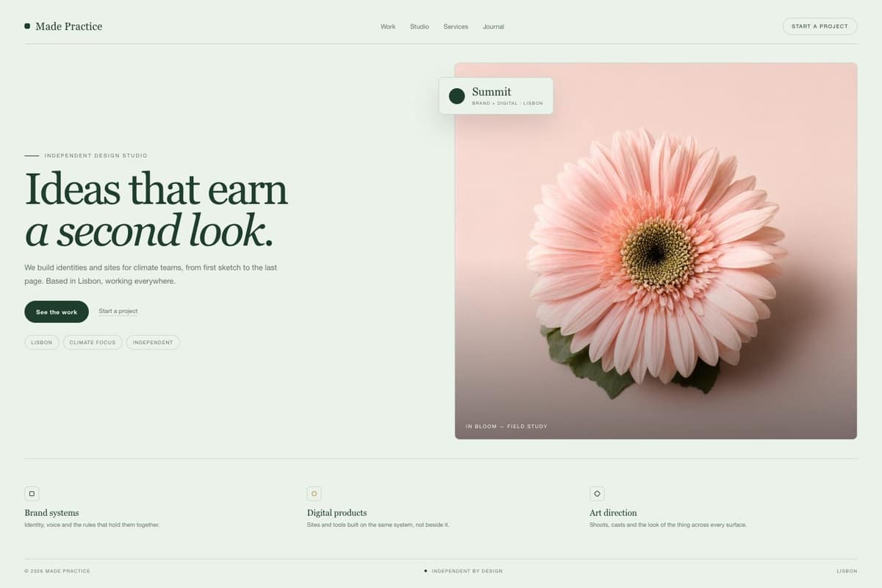Open the Digital products heading

[x=337, y=512]
